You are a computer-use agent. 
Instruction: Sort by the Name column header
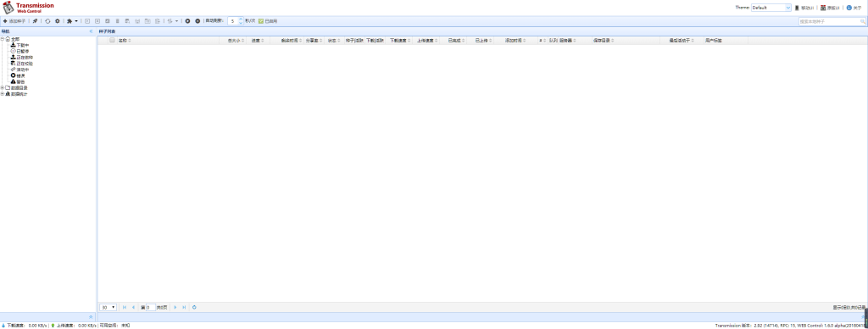click(168, 41)
